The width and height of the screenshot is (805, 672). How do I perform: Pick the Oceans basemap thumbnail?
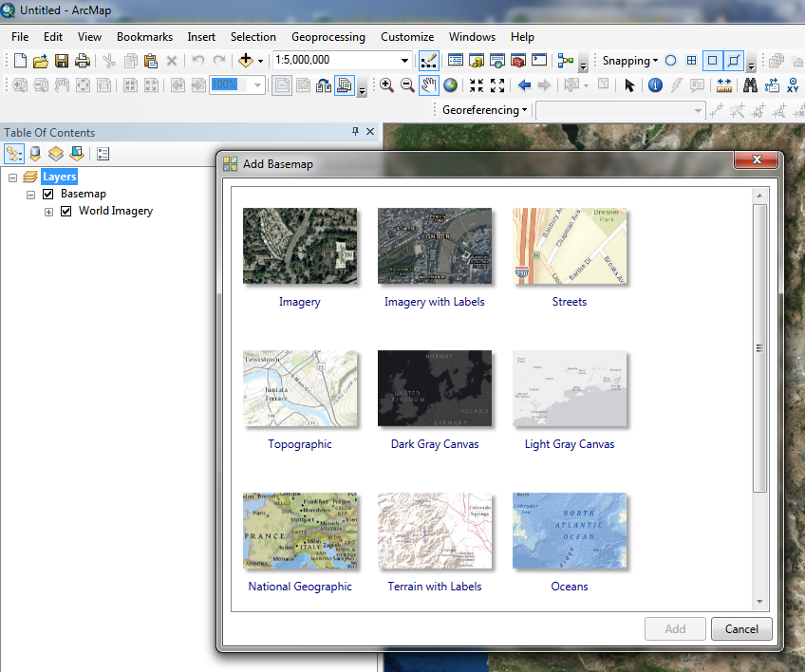570,531
